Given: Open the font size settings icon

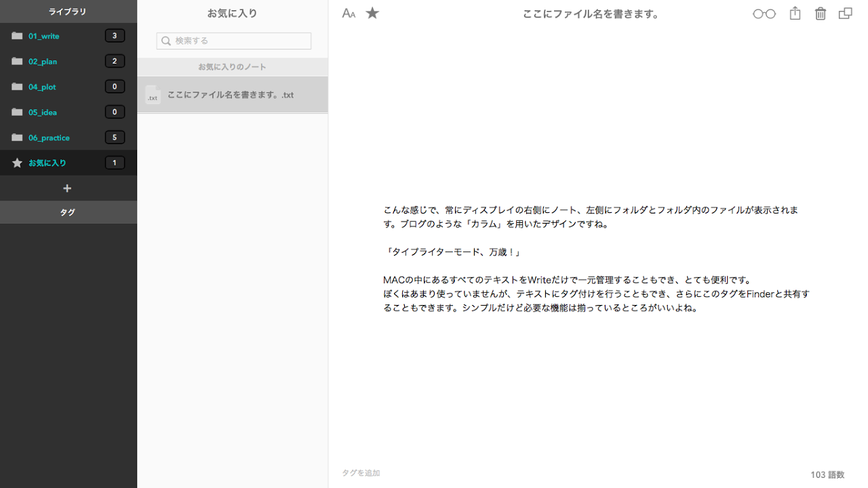Looking at the screenshot, I should coord(349,14).
